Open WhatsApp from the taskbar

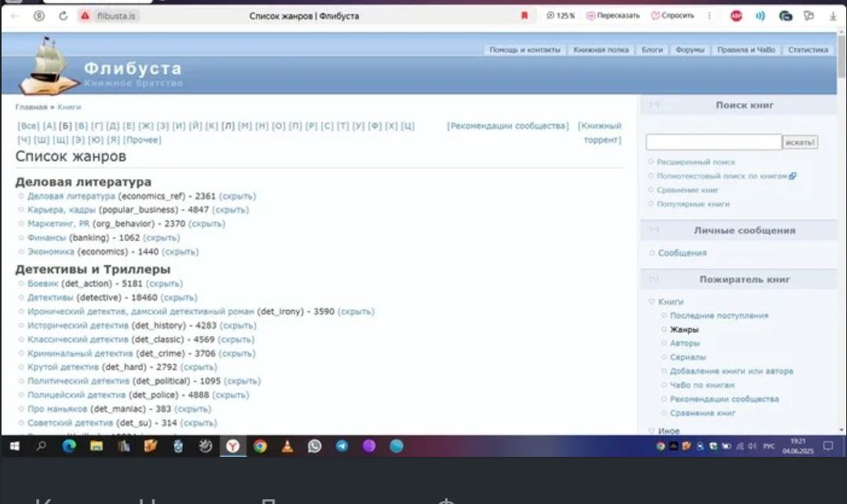pos(314,446)
